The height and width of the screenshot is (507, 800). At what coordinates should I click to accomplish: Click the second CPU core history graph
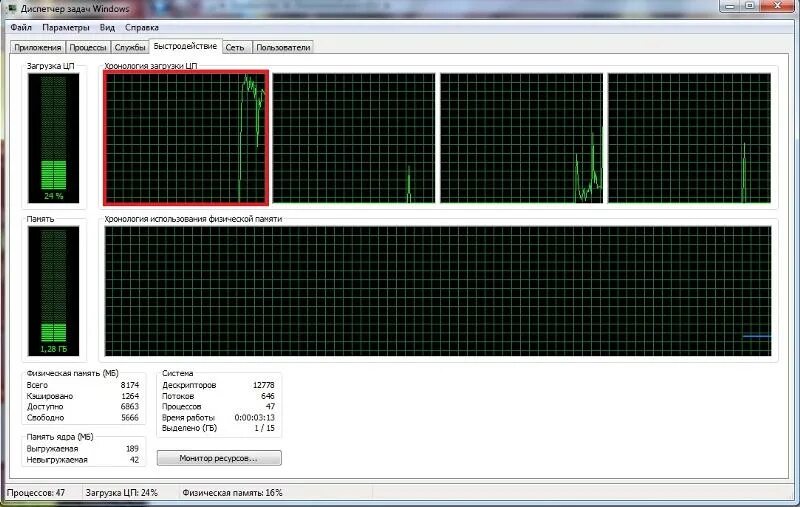tap(354, 138)
